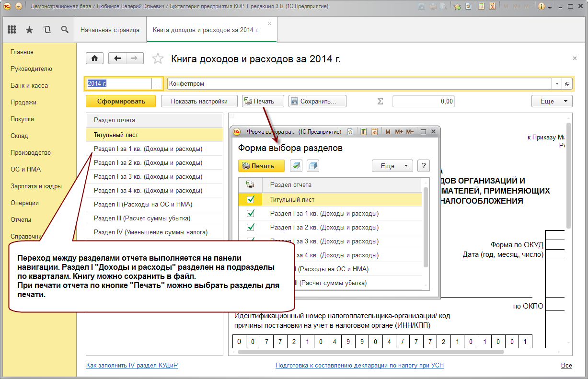Go to the home page icon button
588x379 pixels.
(x=95, y=58)
